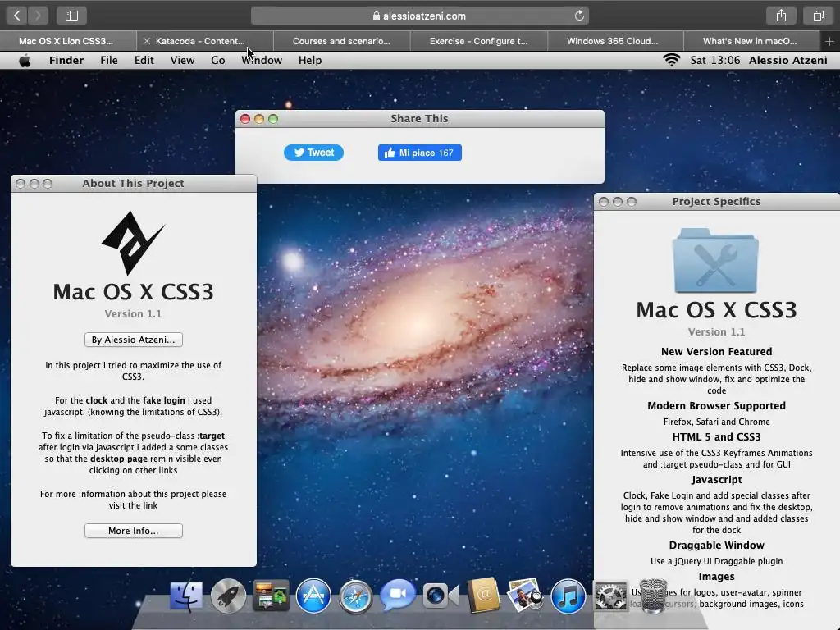Image resolution: width=840 pixels, height=630 pixels.
Task: Open the View menu
Action: pyautogui.click(x=182, y=60)
